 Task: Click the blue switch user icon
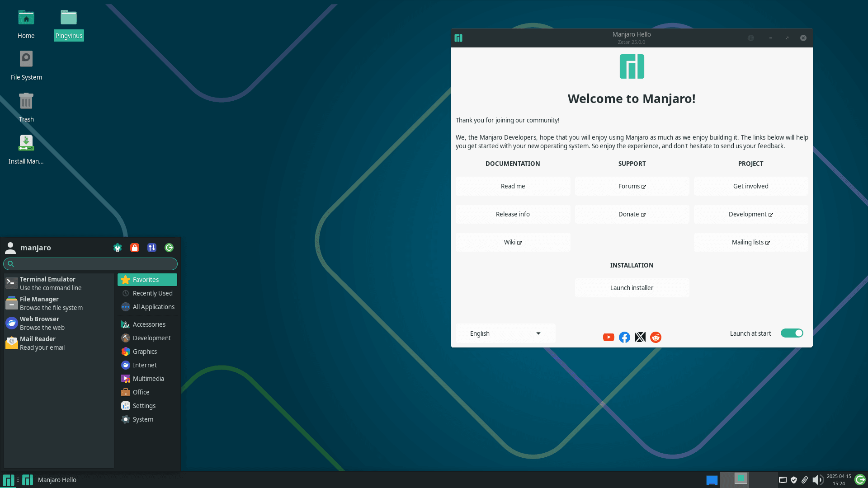click(x=152, y=248)
